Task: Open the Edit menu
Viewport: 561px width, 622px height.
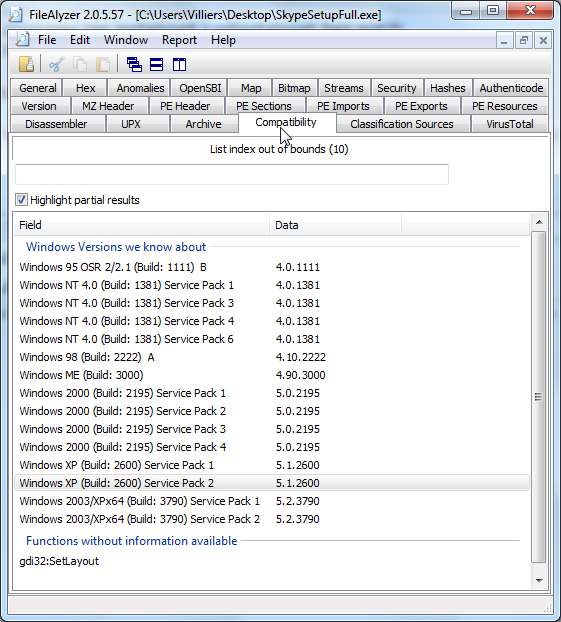Action: click(x=80, y=40)
